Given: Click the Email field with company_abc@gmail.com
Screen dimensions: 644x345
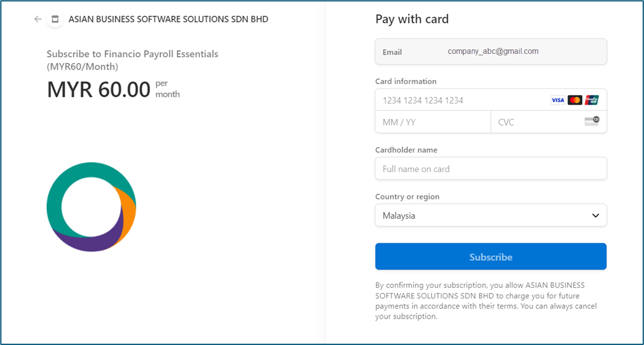Looking at the screenshot, I should coord(491,52).
